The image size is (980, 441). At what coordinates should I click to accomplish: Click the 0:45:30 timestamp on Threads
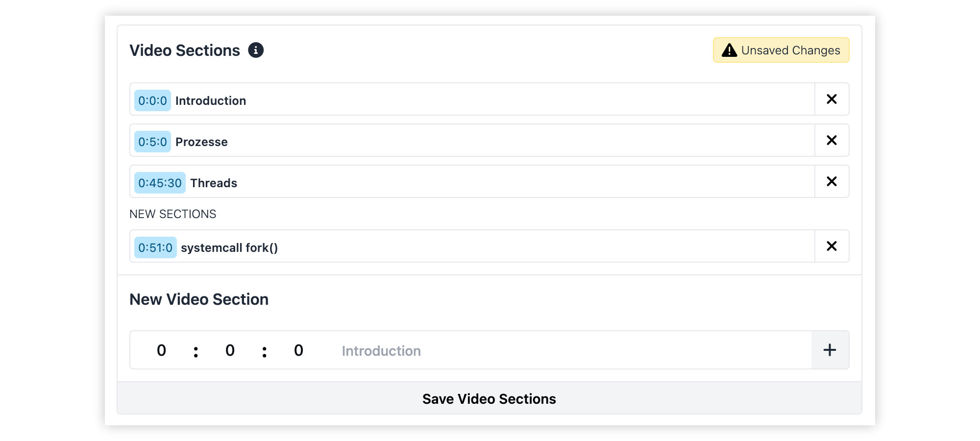tap(160, 183)
